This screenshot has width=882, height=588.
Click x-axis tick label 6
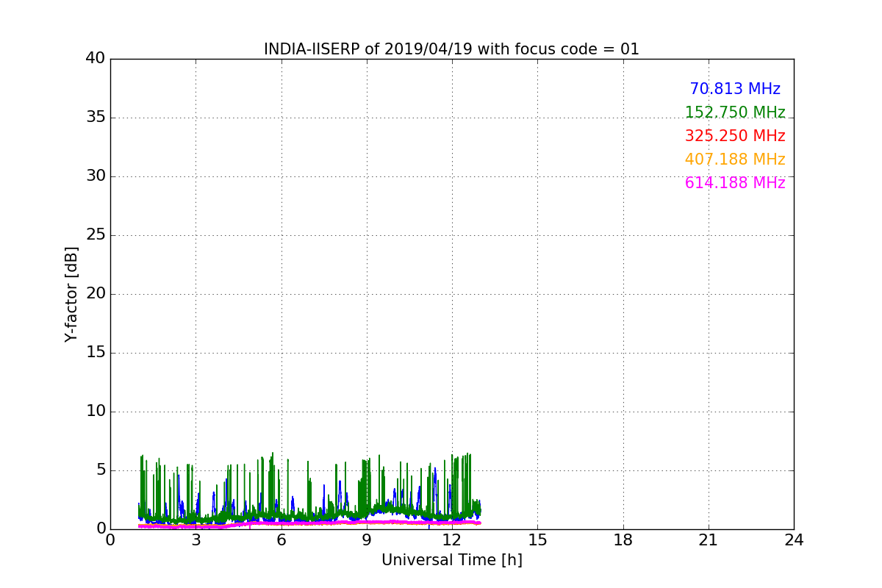point(281,540)
